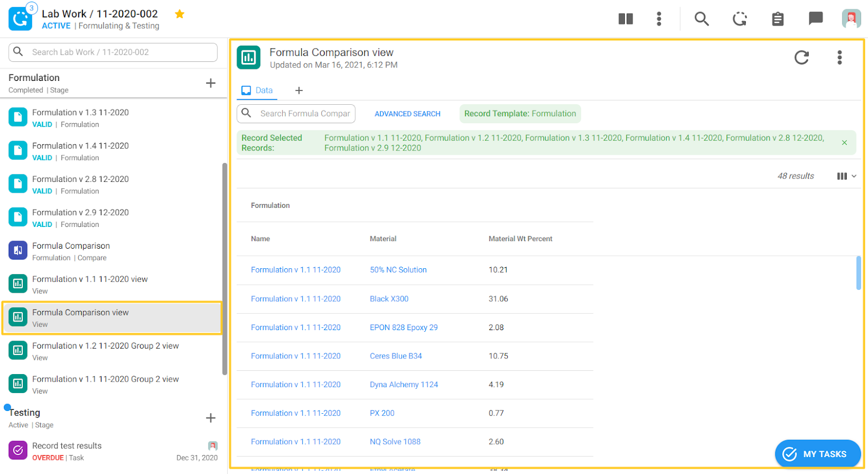Click the Record test results task icon

[18, 450]
